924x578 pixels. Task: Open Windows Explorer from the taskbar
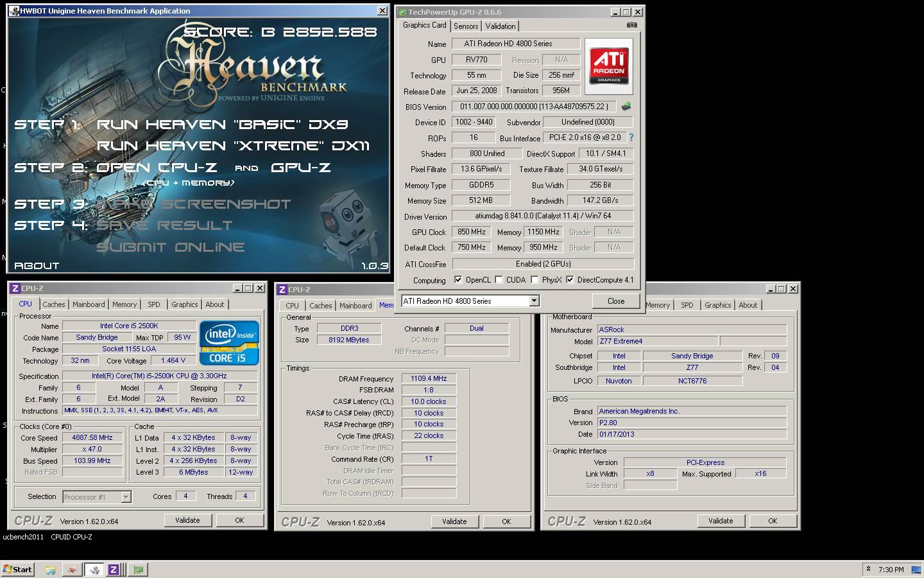pyautogui.click(x=51, y=570)
